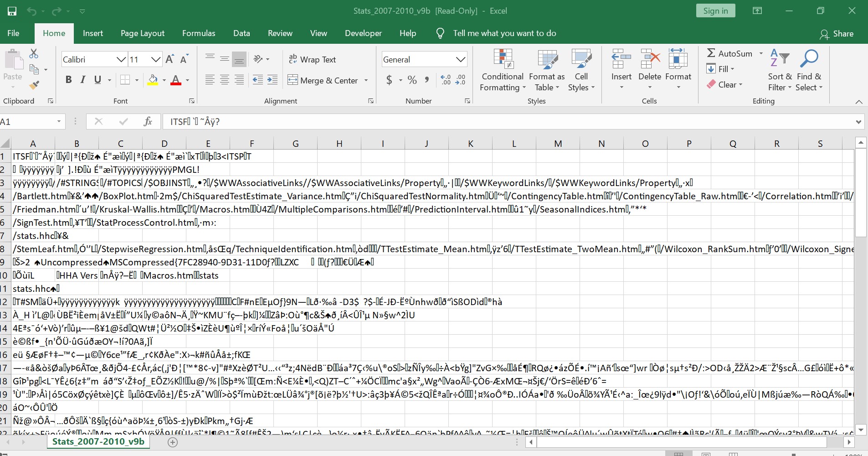
Task: Open the Insert ribbon tab
Action: [93, 33]
